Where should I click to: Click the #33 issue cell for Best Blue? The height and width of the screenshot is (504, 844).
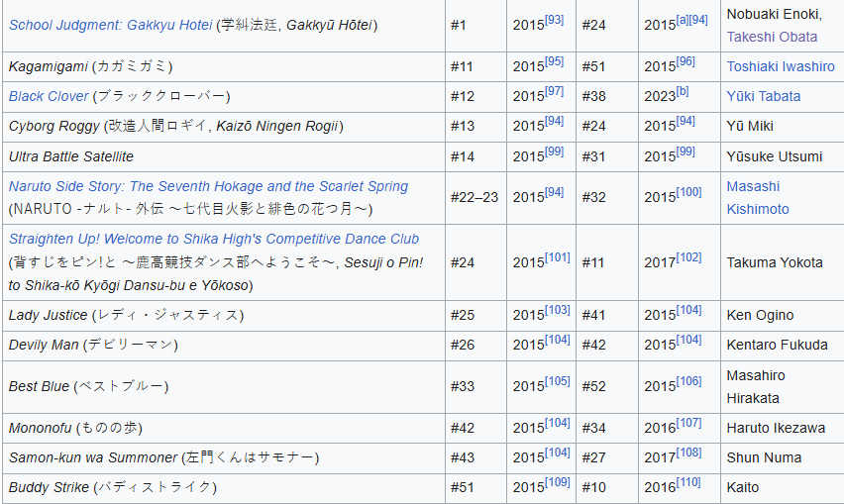tap(475, 387)
